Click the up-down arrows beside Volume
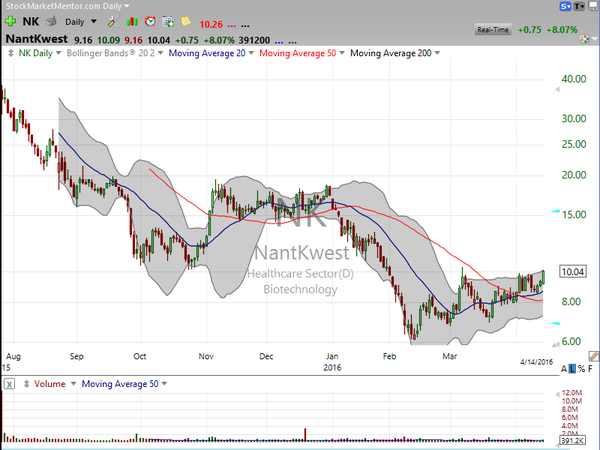Screen dimensions: 600x450 tap(26, 384)
